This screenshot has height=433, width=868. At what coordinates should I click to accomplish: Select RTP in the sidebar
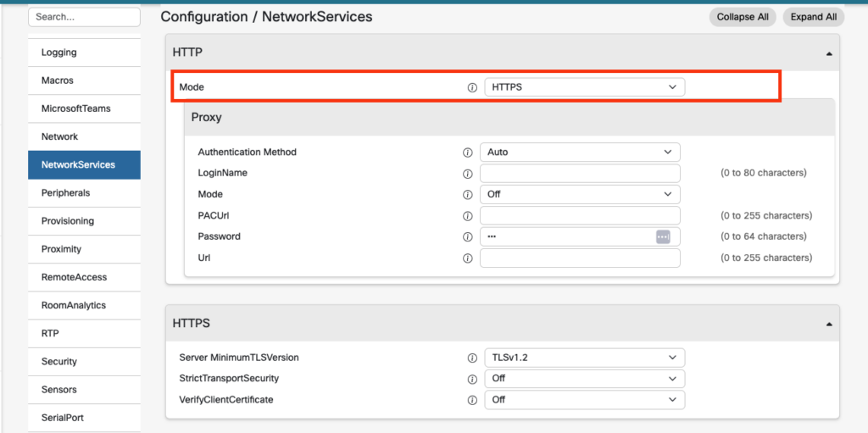(x=84, y=334)
